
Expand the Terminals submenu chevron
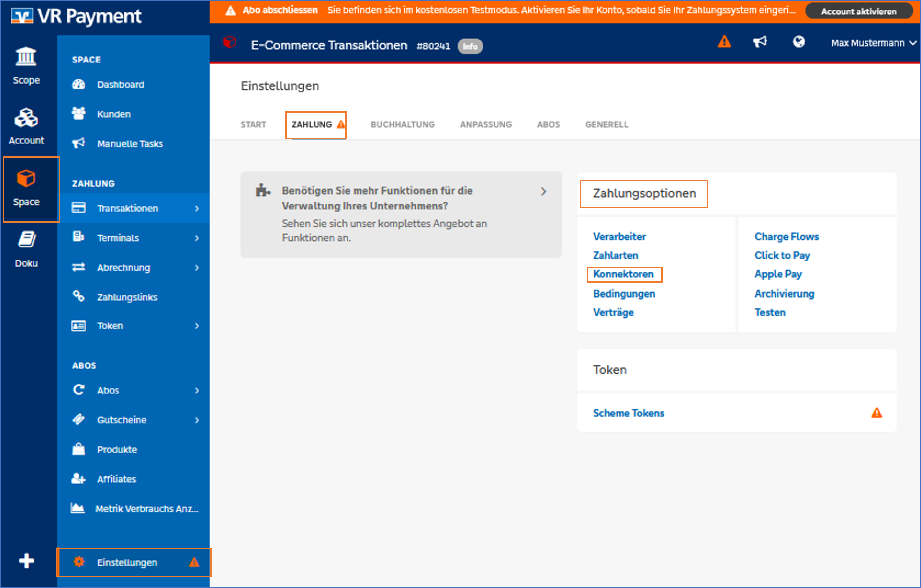pyautogui.click(x=197, y=238)
